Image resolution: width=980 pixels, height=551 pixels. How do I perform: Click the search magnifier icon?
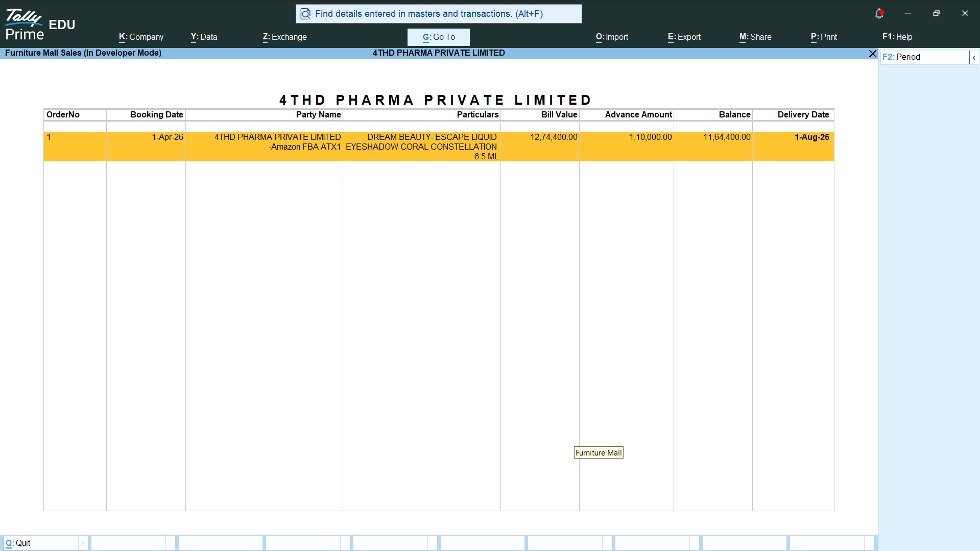point(305,14)
